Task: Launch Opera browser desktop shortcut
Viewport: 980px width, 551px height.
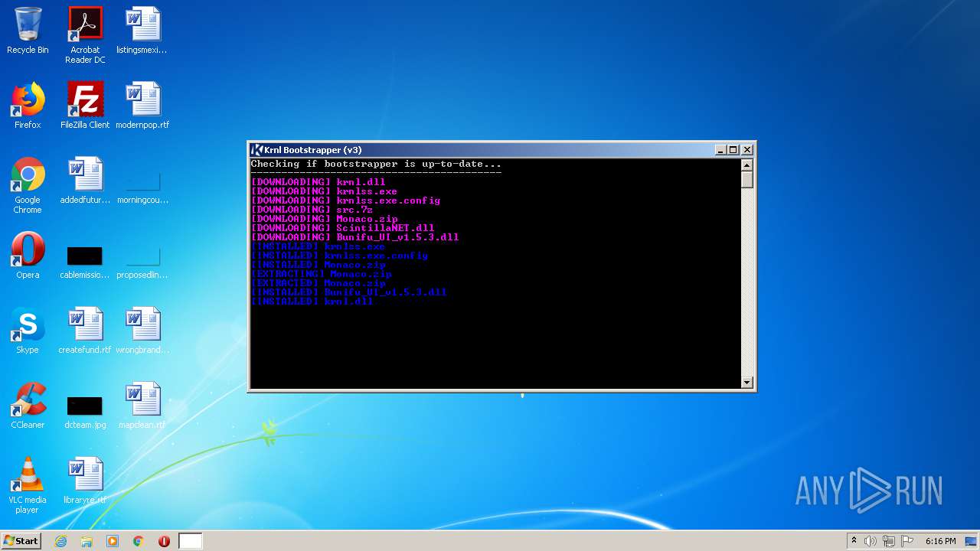Action: click(28, 256)
